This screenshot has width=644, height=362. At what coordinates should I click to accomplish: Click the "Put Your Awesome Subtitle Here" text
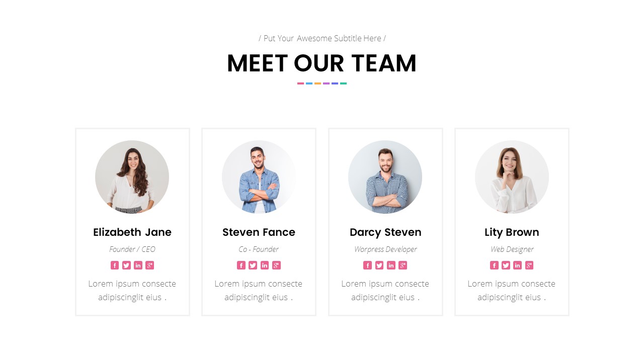coord(322,38)
